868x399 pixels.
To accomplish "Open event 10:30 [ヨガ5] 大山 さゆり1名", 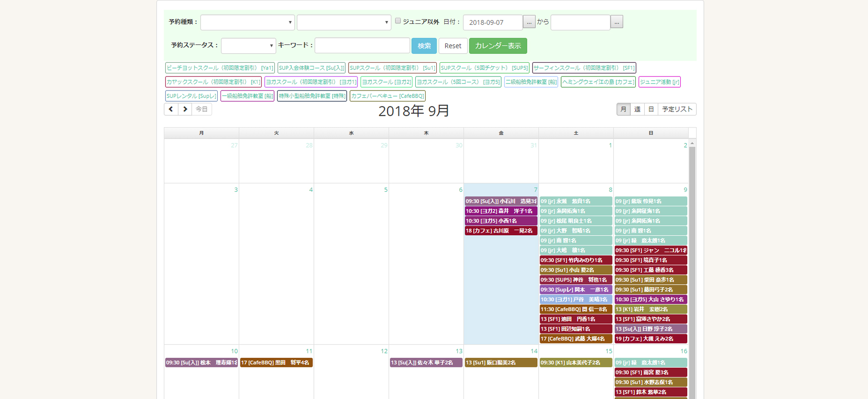I will click(651, 299).
